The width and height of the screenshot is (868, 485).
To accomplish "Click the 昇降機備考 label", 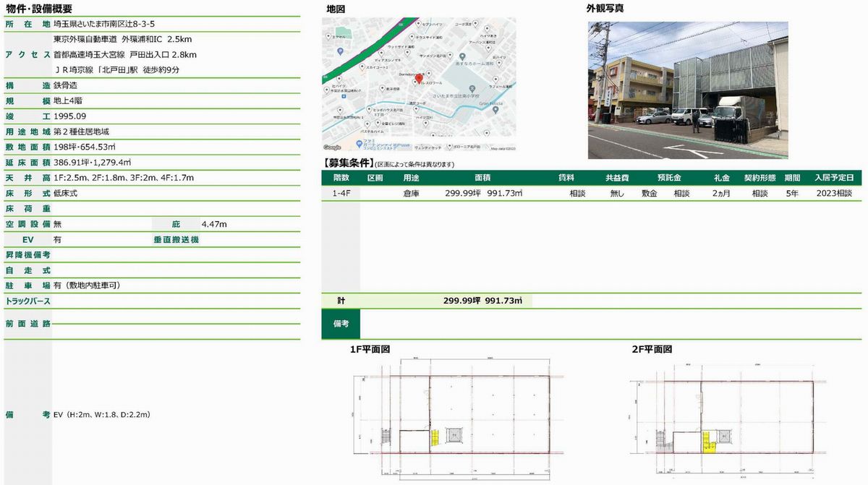I will pos(27,255).
